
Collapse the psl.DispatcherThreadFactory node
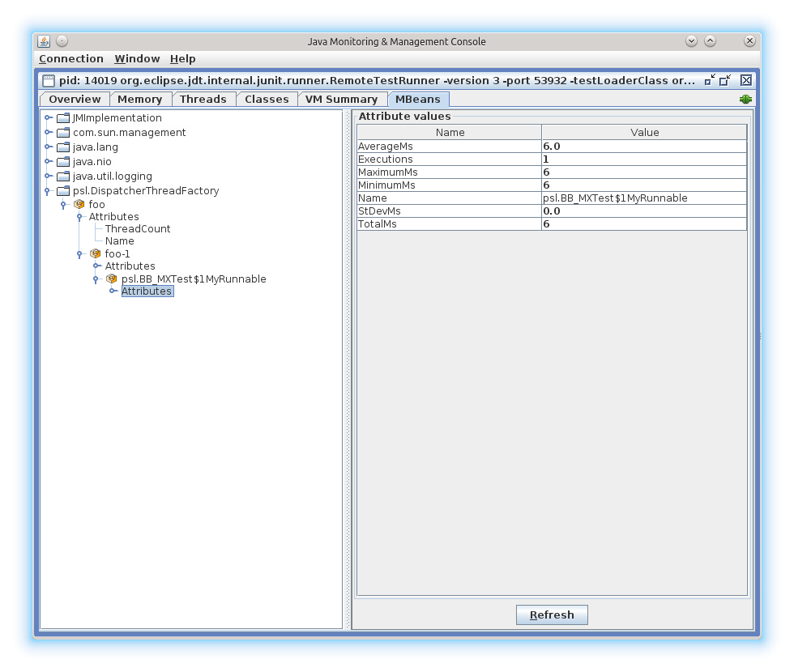tap(49, 191)
